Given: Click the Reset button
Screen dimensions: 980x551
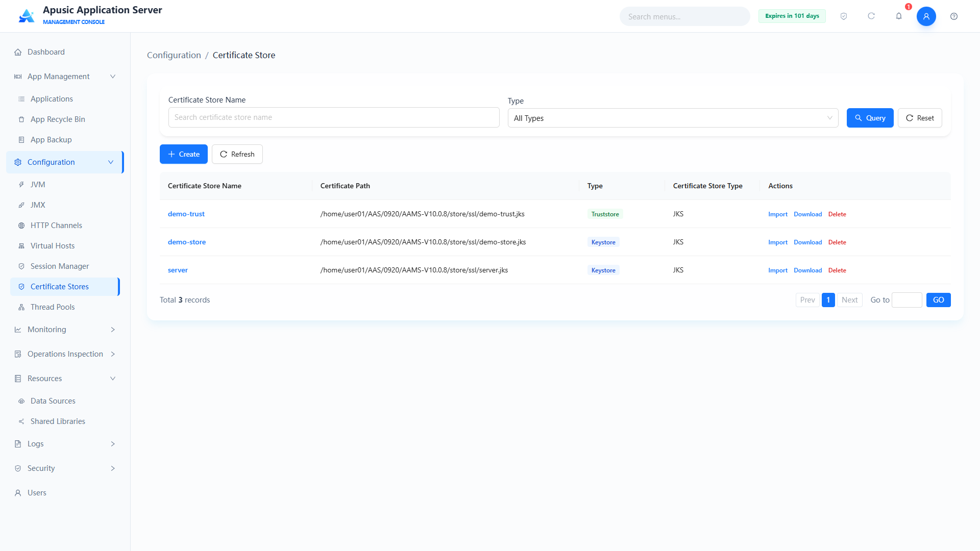Looking at the screenshot, I should pyautogui.click(x=920, y=118).
